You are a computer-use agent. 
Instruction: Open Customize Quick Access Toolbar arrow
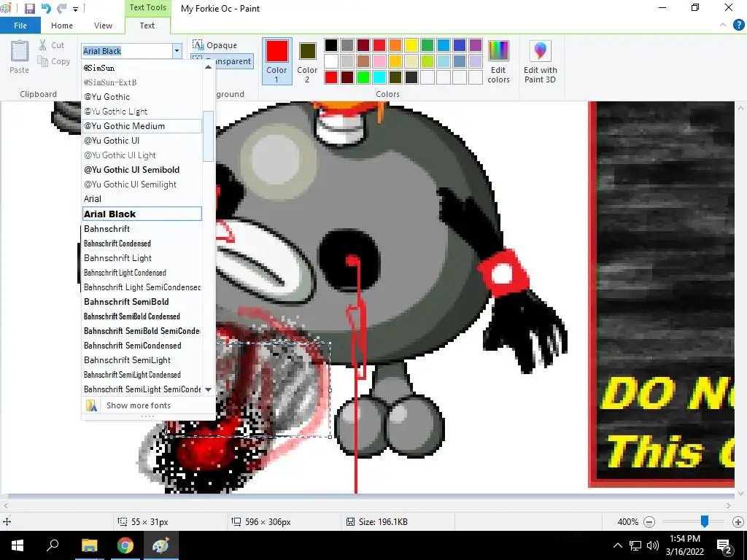point(75,9)
